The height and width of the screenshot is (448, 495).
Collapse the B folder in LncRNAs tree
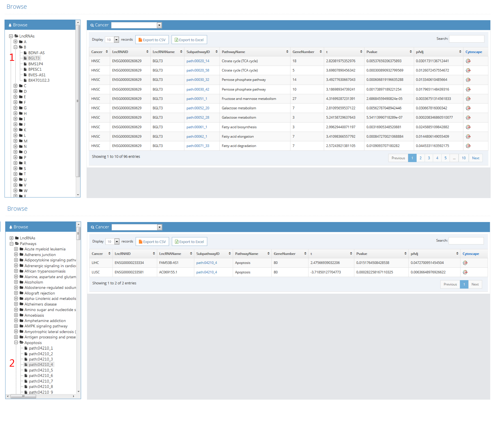16,47
